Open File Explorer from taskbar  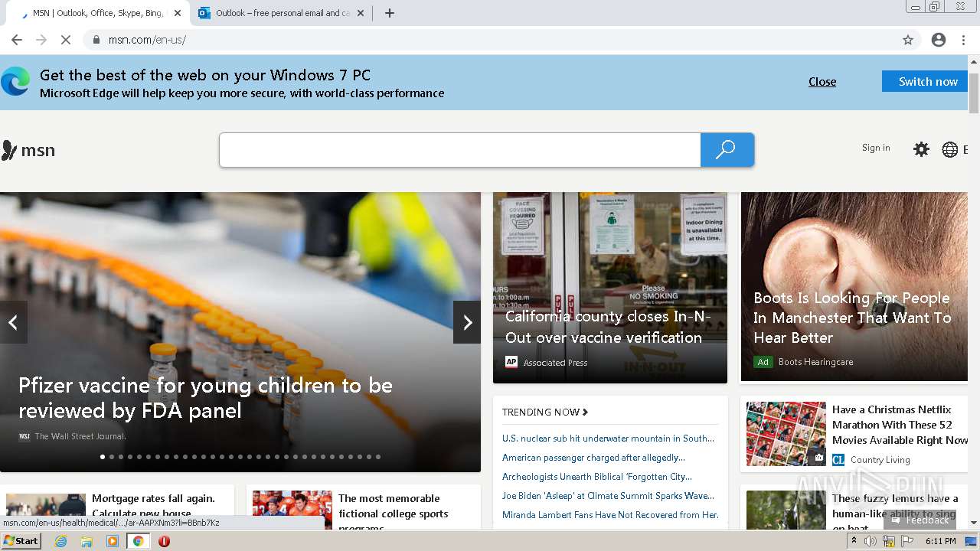coord(87,541)
